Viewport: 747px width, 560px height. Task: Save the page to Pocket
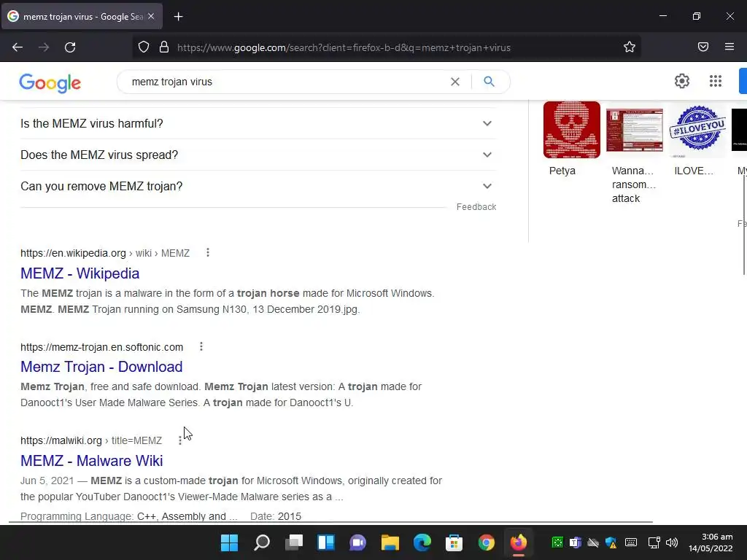pos(703,47)
